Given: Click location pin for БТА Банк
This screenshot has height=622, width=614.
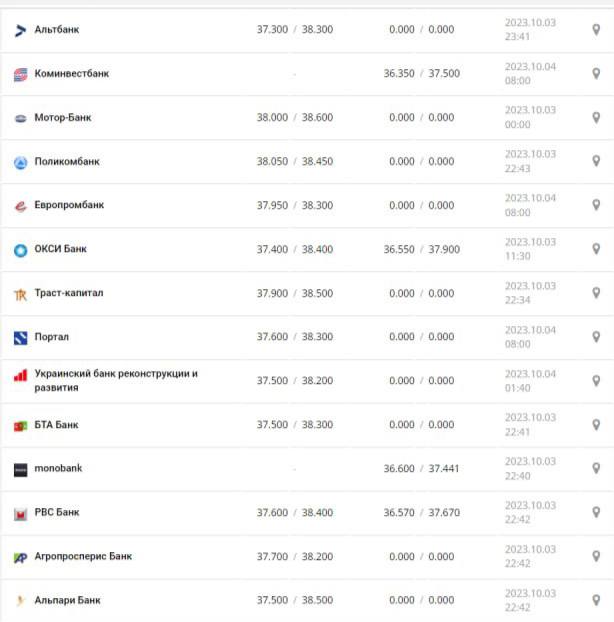Looking at the screenshot, I should click(x=596, y=425).
